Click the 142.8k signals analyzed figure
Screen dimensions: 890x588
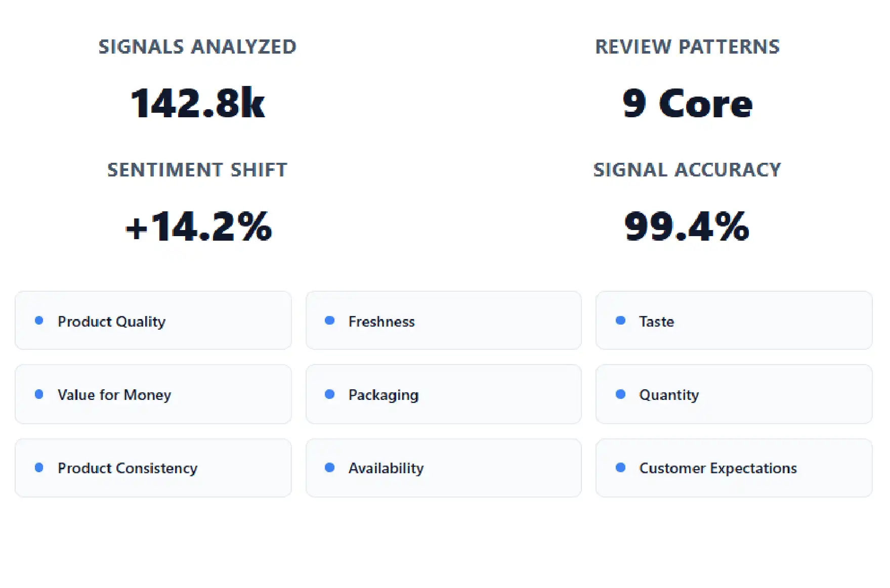(198, 103)
